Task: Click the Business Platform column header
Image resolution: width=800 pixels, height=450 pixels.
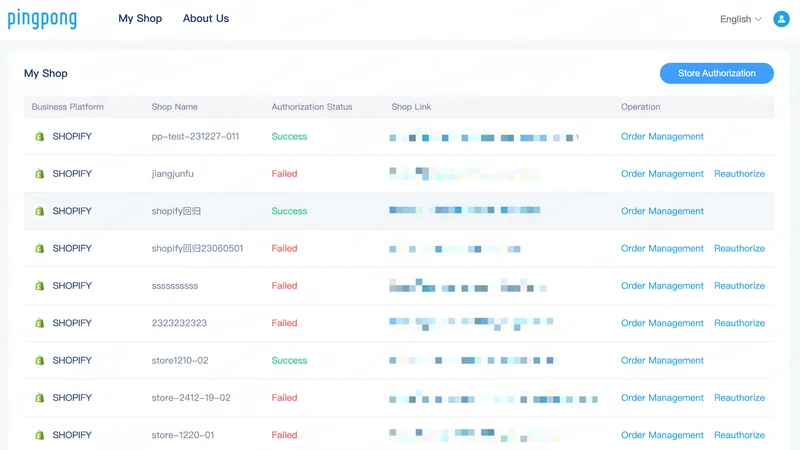Action: click(x=67, y=107)
